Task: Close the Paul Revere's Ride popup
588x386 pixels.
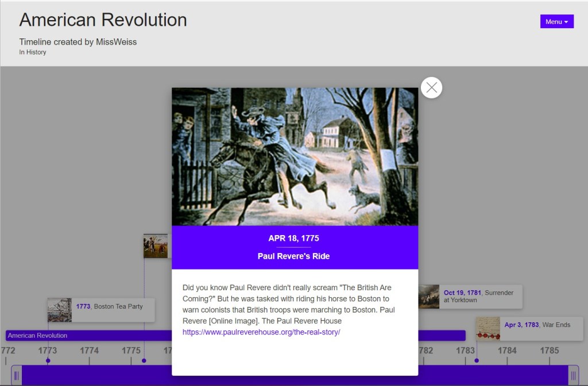Action: click(x=431, y=88)
